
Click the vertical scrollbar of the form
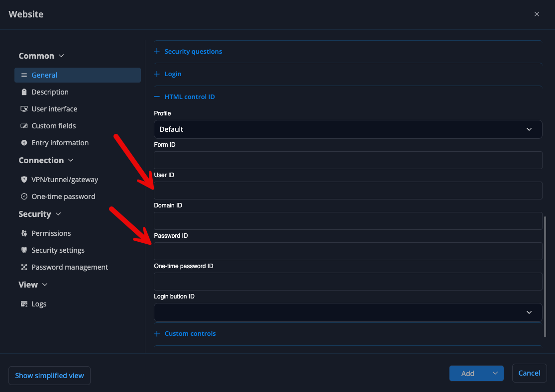[x=545, y=277]
